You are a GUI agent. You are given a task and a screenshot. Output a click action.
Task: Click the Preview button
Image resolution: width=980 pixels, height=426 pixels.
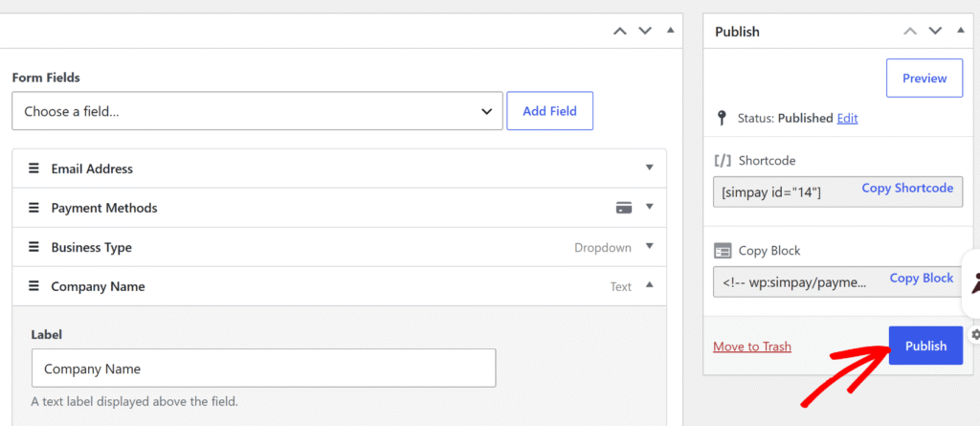(x=924, y=78)
